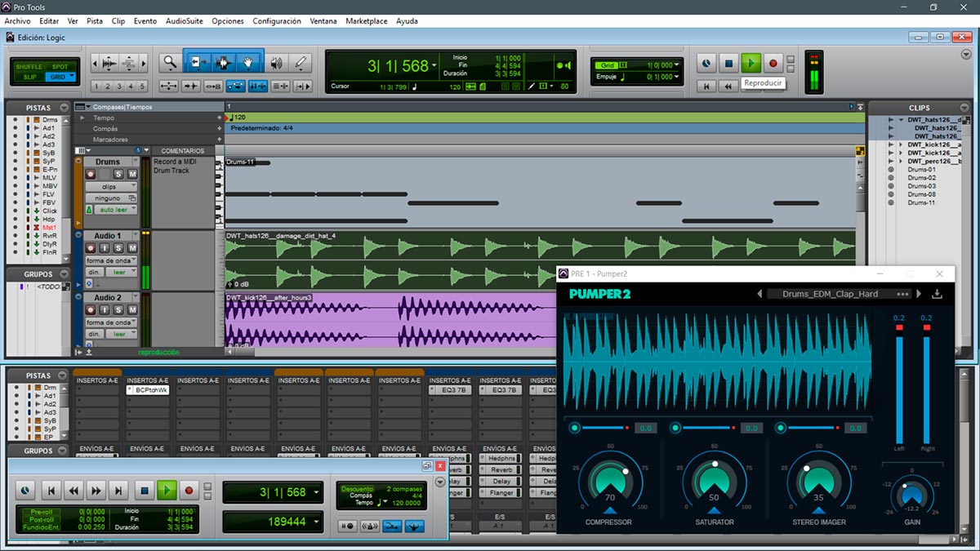Load the next Pumper2 preset with right arrow

919,294
